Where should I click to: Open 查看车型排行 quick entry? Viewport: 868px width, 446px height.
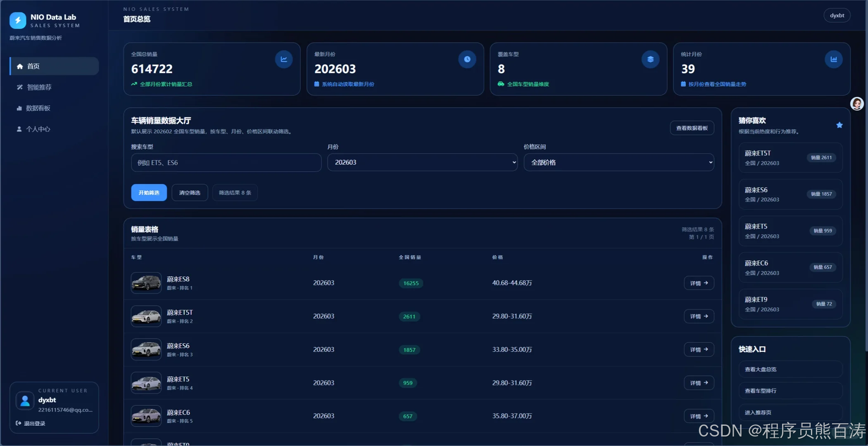(x=790, y=391)
